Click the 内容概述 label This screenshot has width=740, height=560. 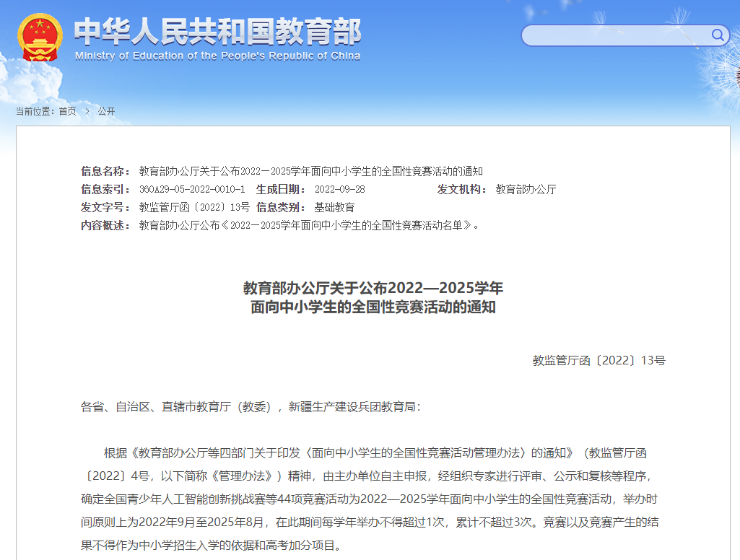[105, 225]
